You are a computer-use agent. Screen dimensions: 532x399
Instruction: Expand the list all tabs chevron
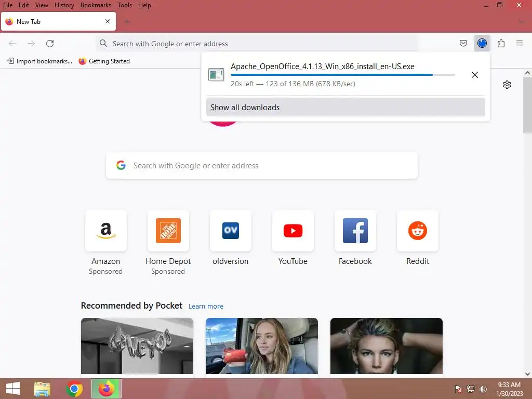[521, 22]
